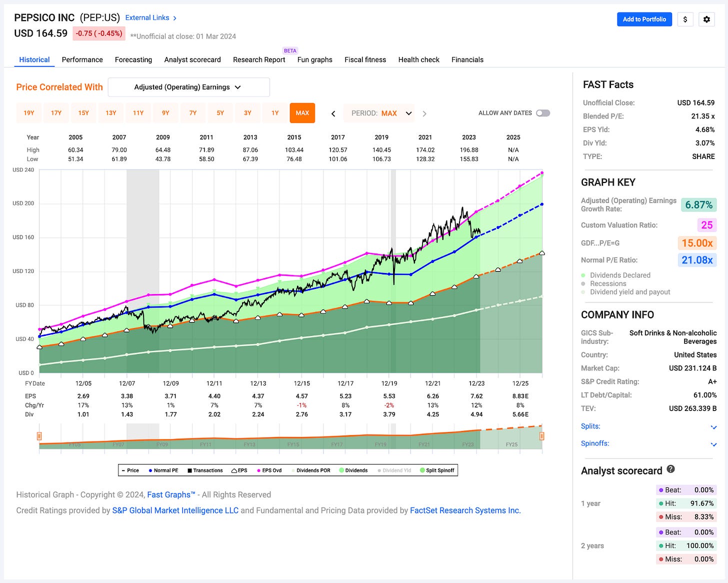
Task: Select the 3Y time range
Action: pos(247,113)
